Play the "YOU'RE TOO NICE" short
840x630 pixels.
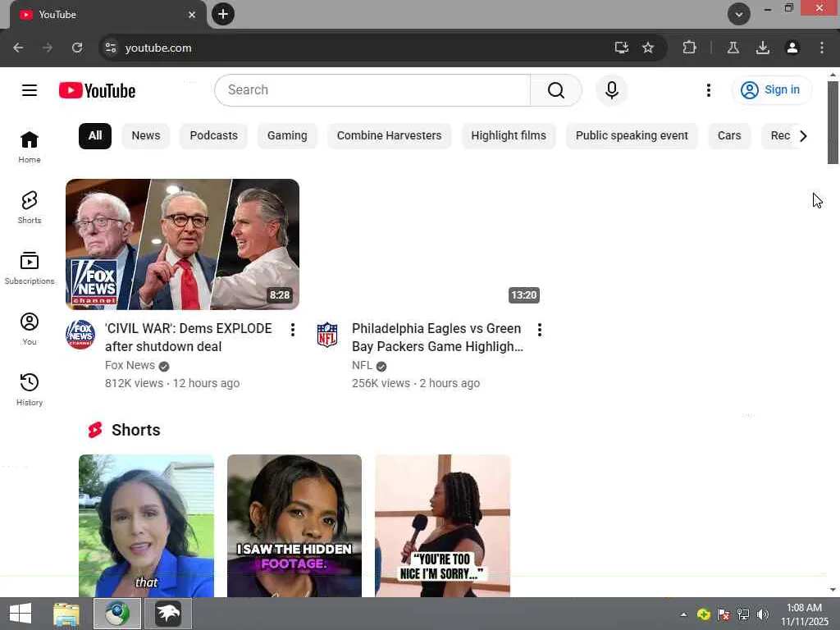tap(442, 526)
